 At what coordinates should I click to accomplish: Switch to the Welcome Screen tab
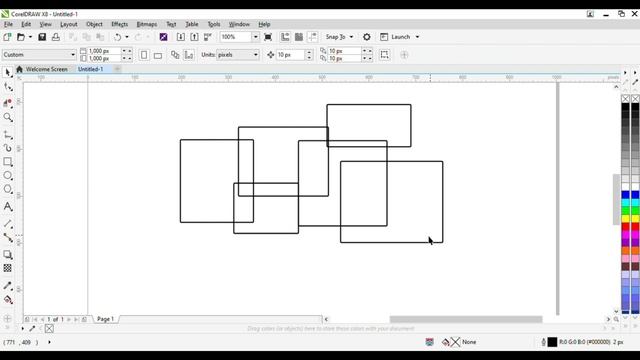pyautogui.click(x=42, y=69)
